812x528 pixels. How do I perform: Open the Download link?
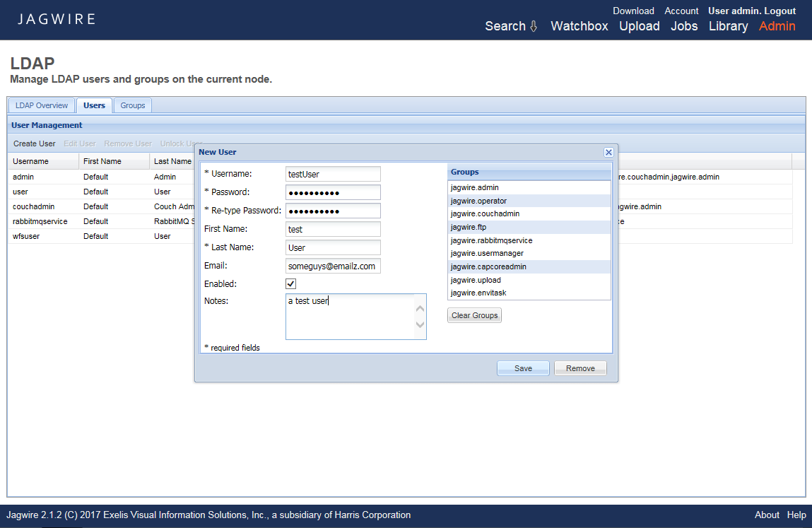pyautogui.click(x=633, y=11)
